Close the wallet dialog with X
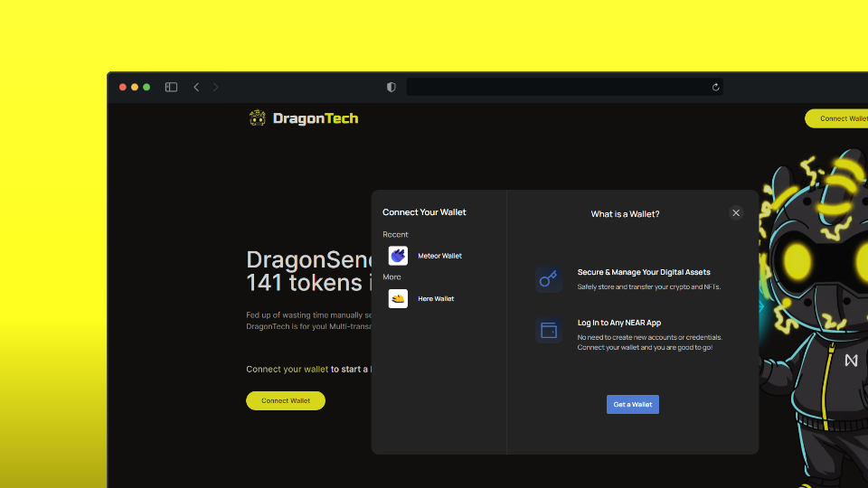This screenshot has width=868, height=488. tap(736, 213)
